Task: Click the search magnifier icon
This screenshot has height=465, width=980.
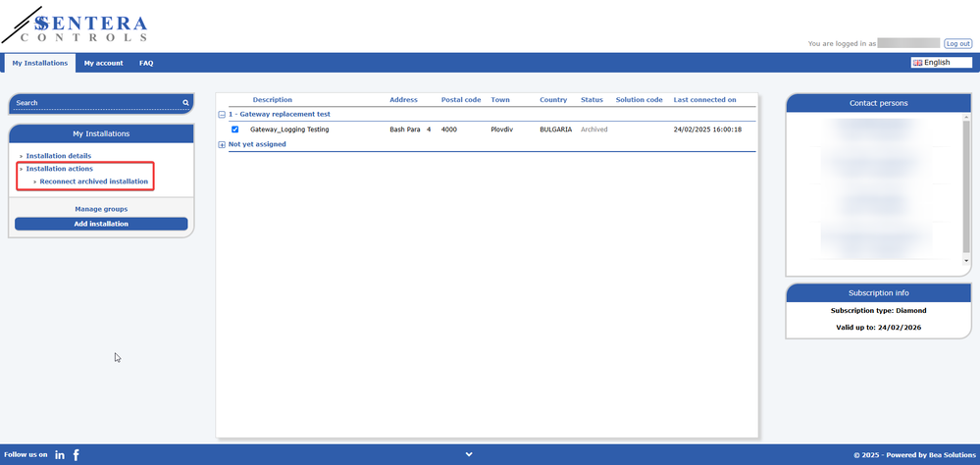Action: (185, 102)
